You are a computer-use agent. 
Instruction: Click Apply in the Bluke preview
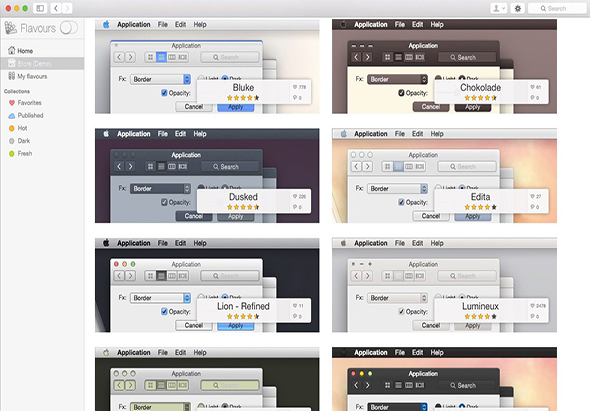tap(236, 107)
